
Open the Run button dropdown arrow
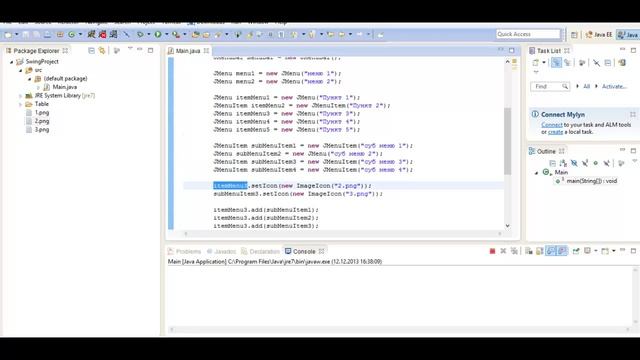pos(167,35)
